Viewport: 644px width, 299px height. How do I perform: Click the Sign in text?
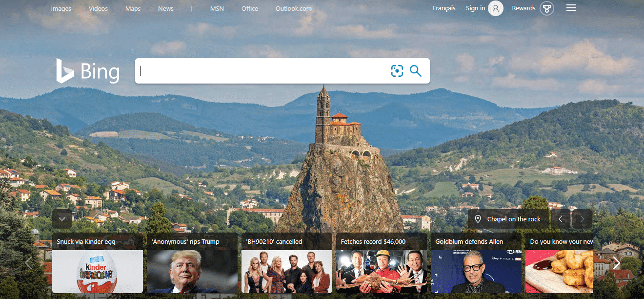click(475, 8)
